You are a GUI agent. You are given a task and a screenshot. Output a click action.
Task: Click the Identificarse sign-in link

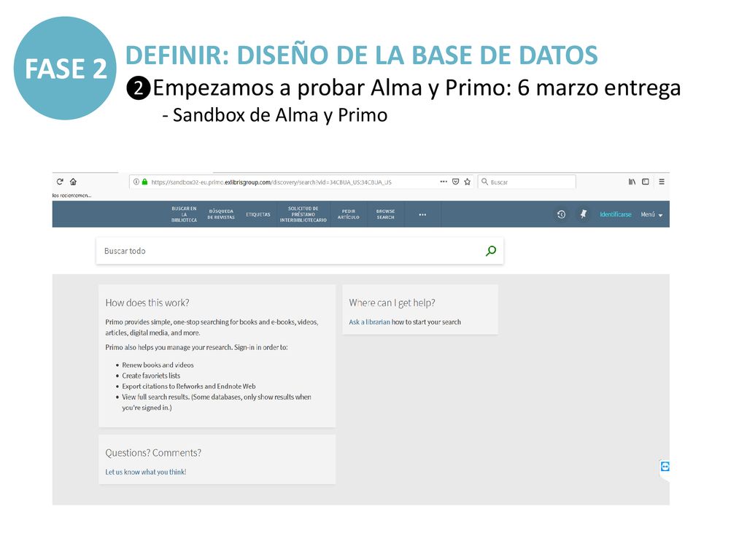616,214
